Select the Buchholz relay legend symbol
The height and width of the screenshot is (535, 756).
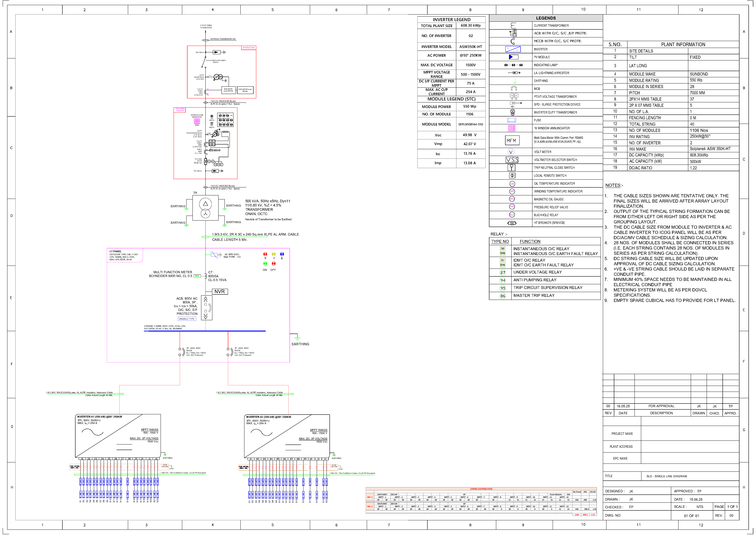point(512,215)
